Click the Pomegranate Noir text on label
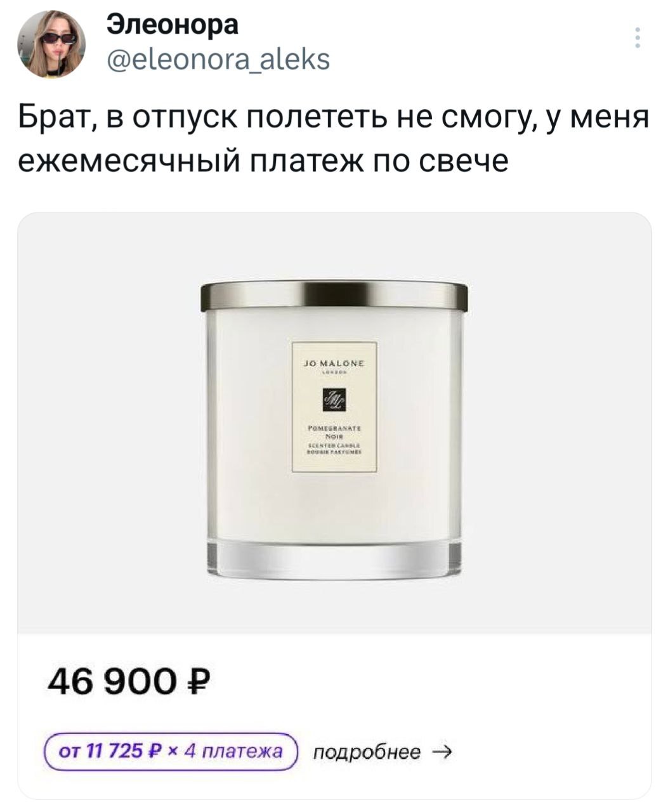This screenshot has height=812, width=668. pos(334,432)
